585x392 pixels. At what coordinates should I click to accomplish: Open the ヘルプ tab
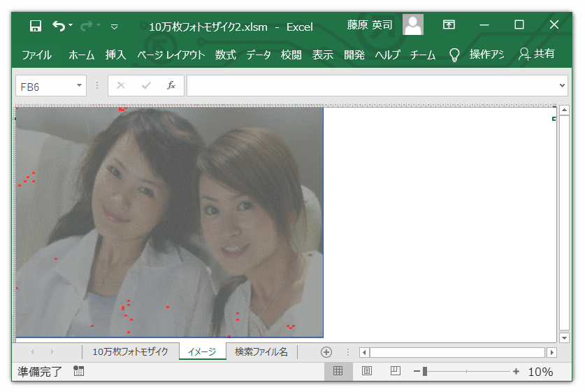(x=387, y=55)
